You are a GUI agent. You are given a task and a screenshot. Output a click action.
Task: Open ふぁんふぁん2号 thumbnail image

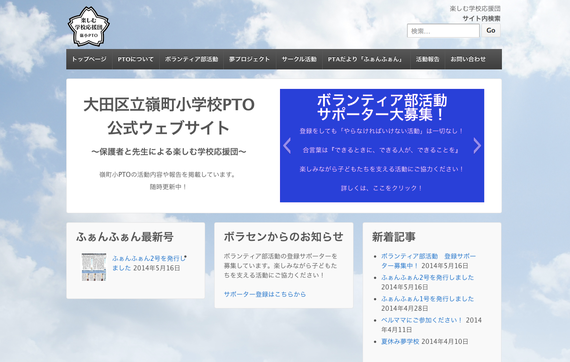(94, 267)
